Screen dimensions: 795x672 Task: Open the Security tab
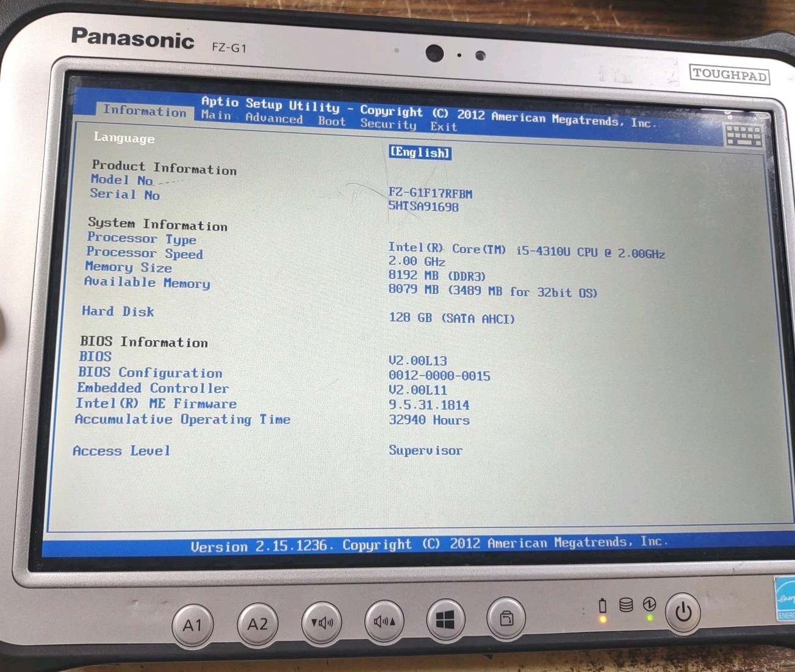coord(388,124)
